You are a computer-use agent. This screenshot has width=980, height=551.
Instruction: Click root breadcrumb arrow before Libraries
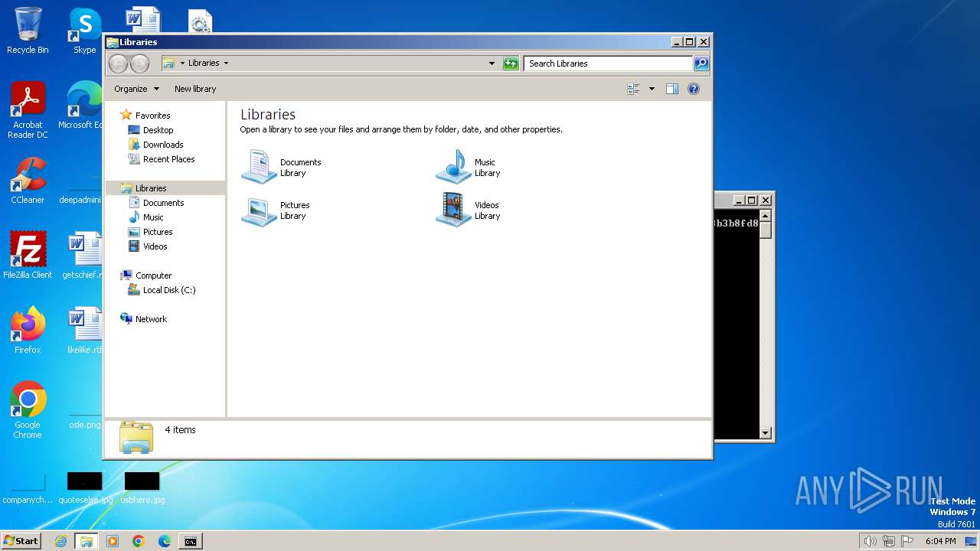point(182,64)
